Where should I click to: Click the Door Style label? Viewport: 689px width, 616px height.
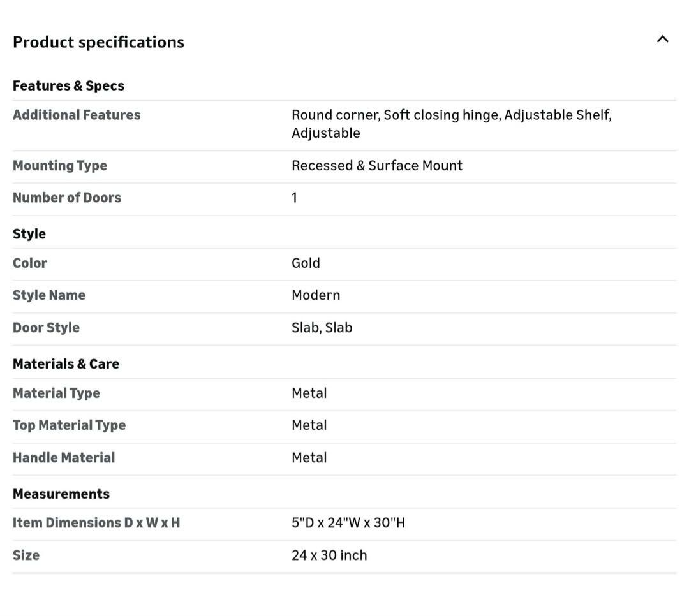click(46, 328)
